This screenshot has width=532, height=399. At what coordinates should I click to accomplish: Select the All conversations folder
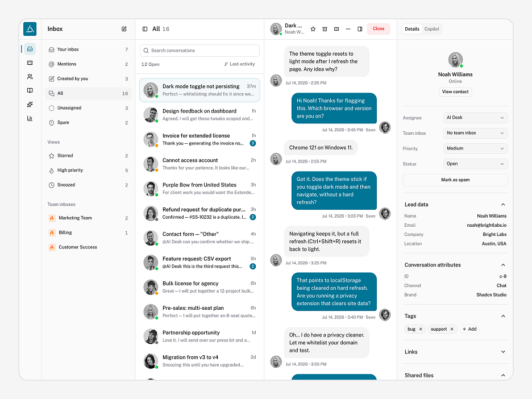[x=88, y=93]
